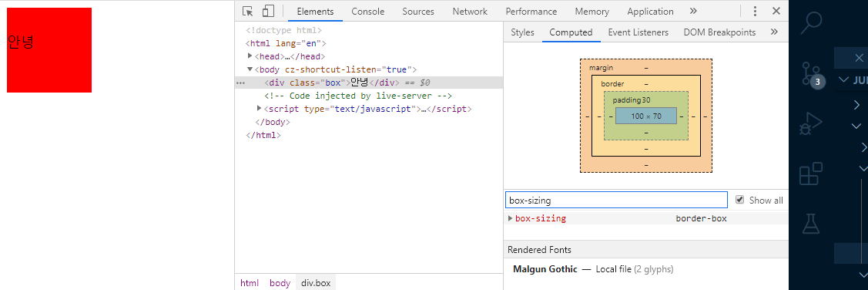The image size is (868, 290).
Task: Switch to the Elements tab
Action: (316, 11)
